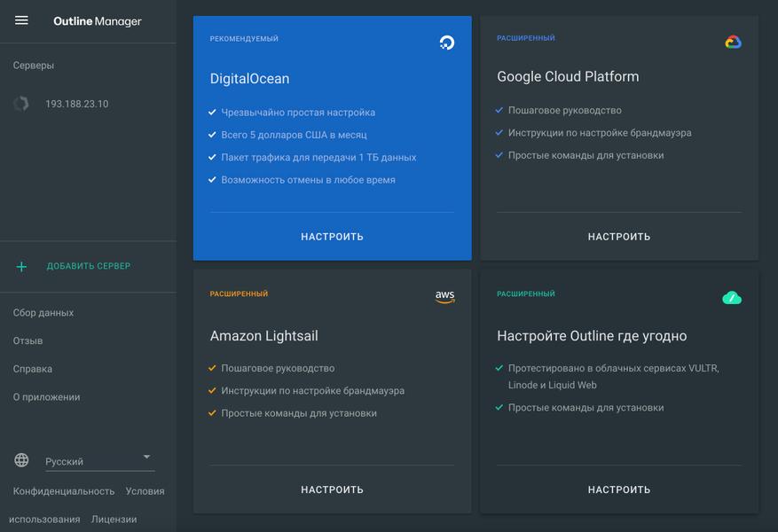Click green checkmark beside Outline Простые команды
This screenshot has width=778, height=532.
(x=499, y=408)
